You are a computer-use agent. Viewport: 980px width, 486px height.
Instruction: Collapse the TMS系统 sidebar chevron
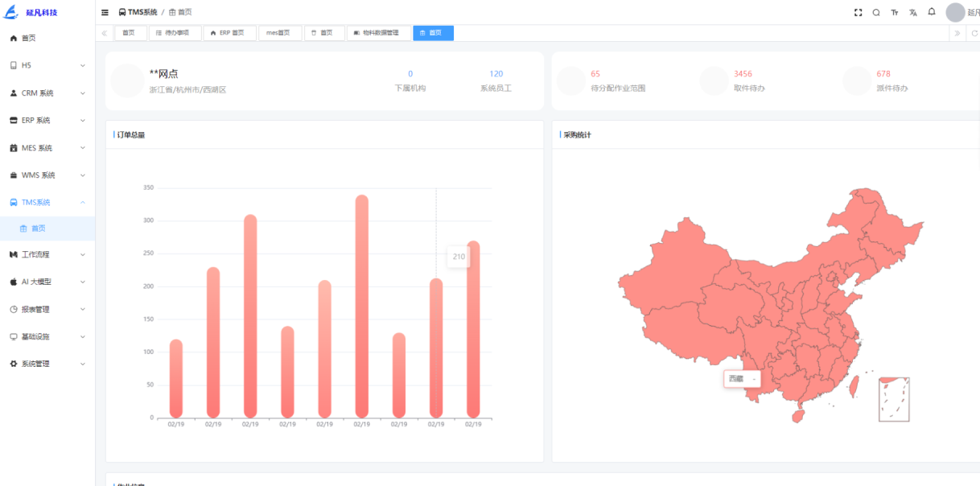click(83, 203)
